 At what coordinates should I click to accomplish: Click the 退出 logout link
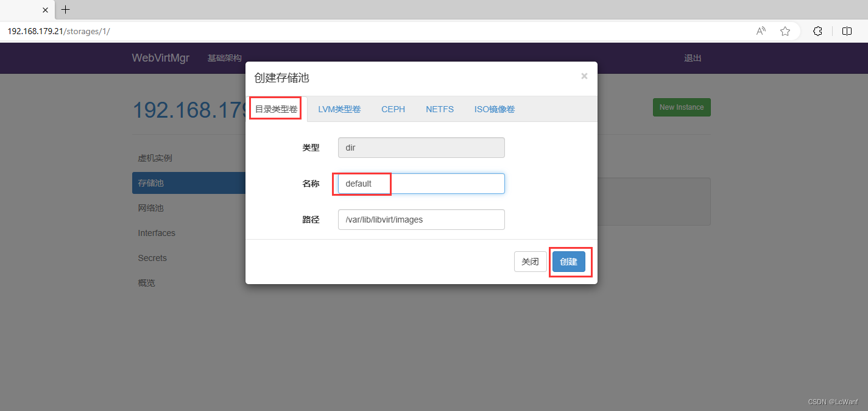tap(693, 58)
